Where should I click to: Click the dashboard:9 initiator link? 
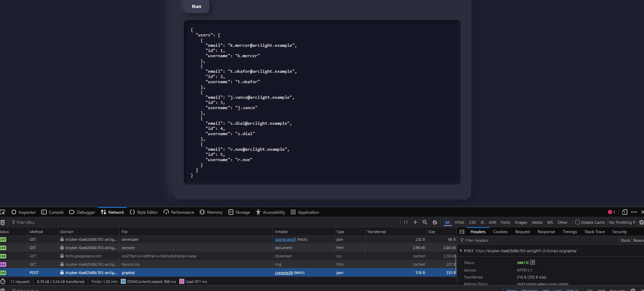[x=285, y=239]
